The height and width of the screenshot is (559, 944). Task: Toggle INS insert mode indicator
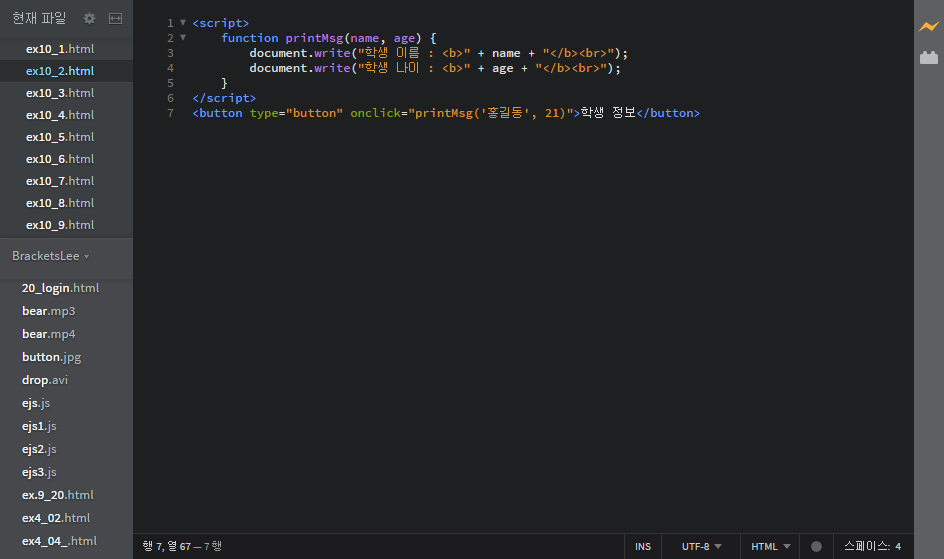(643, 546)
